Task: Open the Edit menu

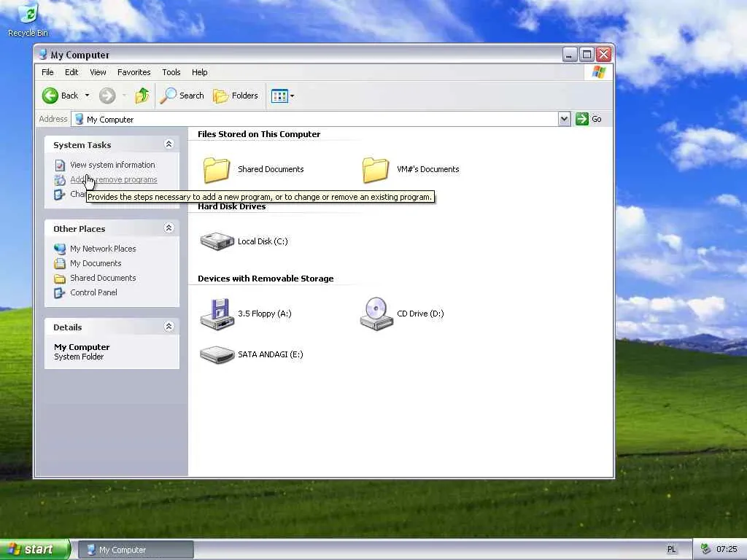Action: coord(71,72)
